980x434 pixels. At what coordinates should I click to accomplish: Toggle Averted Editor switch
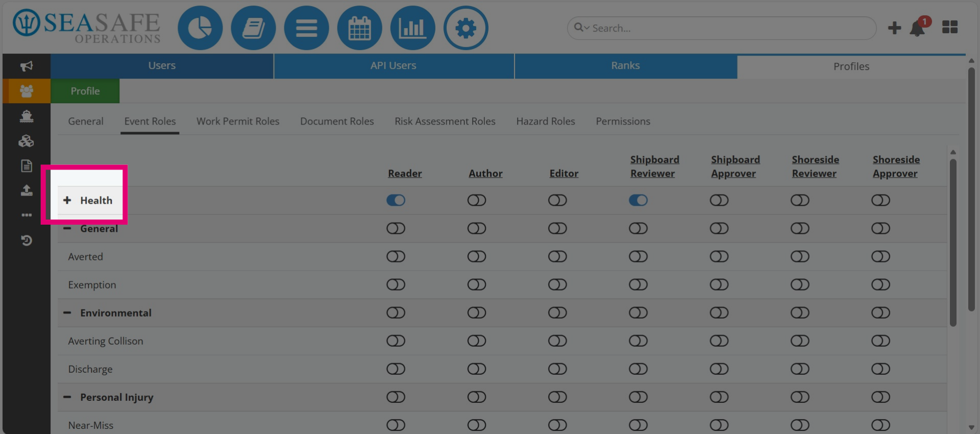[x=557, y=256]
